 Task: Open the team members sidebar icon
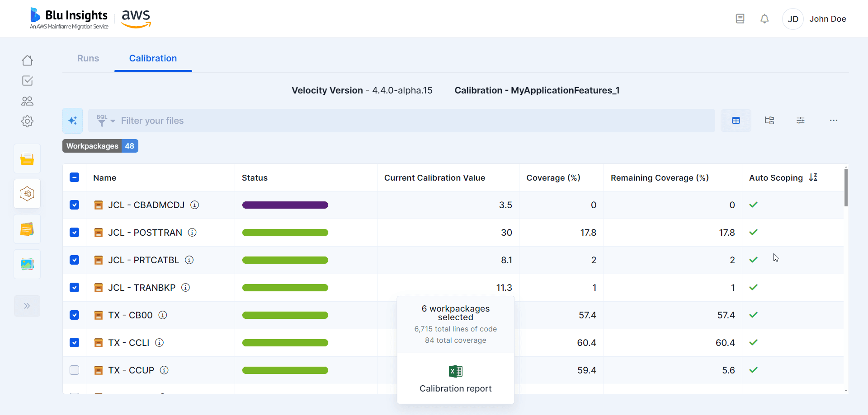[27, 101]
